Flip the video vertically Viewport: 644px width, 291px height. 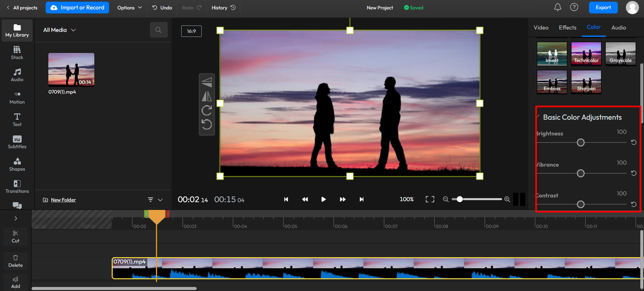point(207,82)
